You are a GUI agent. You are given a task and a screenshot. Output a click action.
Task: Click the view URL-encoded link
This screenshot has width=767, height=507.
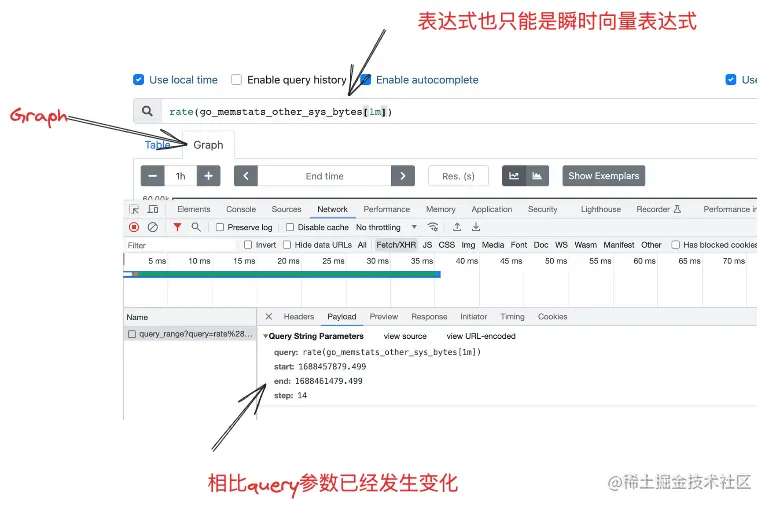(x=481, y=336)
